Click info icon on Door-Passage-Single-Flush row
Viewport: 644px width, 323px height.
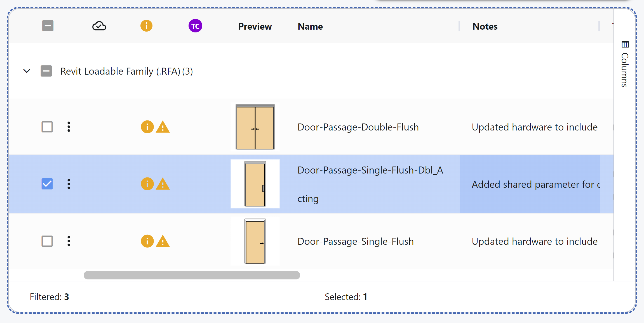(147, 241)
